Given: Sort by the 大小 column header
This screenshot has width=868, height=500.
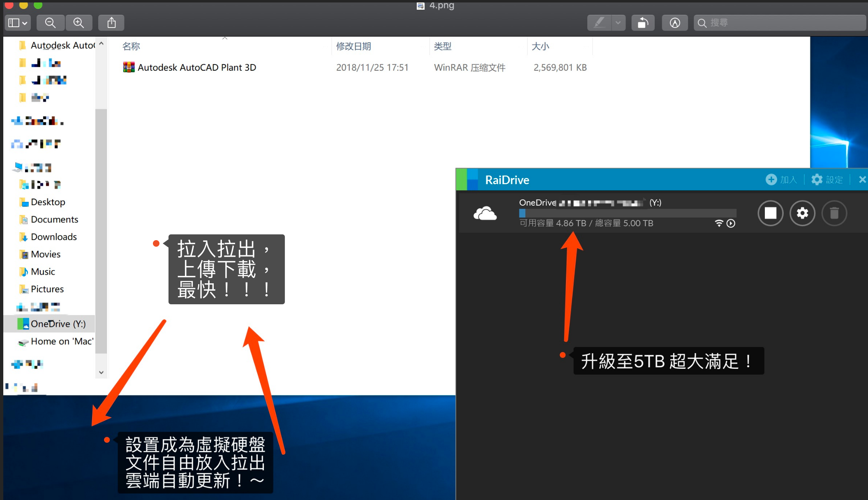Looking at the screenshot, I should (540, 46).
